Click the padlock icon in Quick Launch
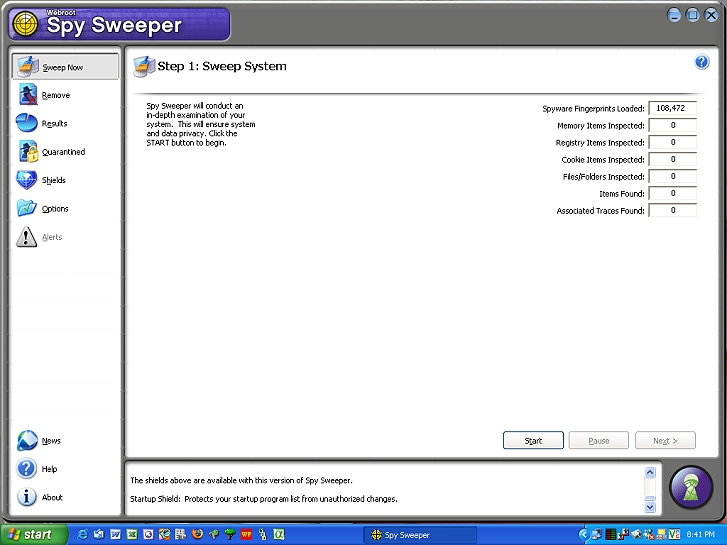This screenshot has height=545, width=727. (x=262, y=534)
